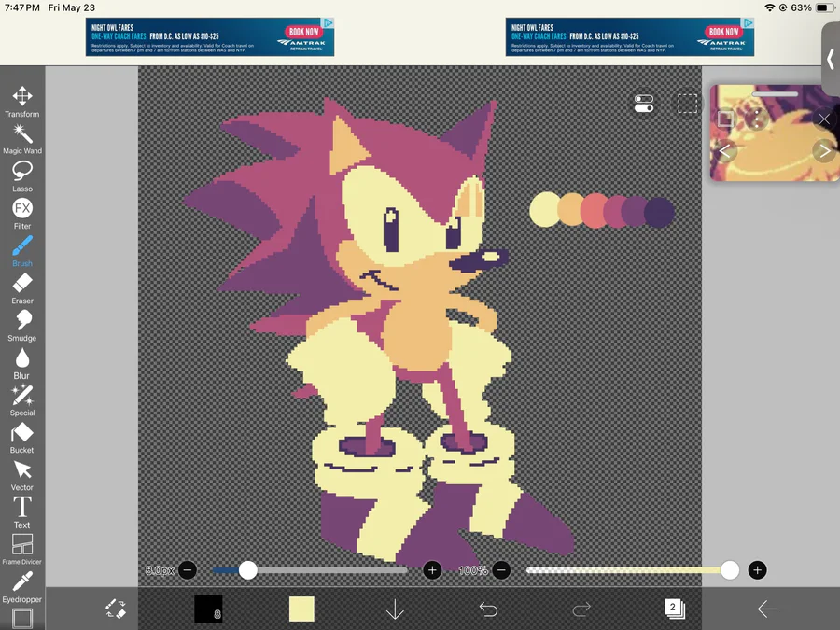Open AdChoices icon on right ad
The height and width of the screenshot is (630, 840).
pyautogui.click(x=749, y=23)
